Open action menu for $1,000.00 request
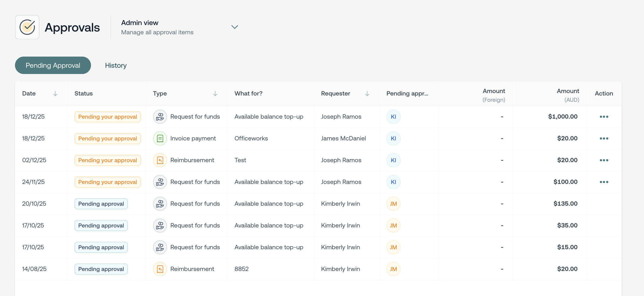 point(604,117)
